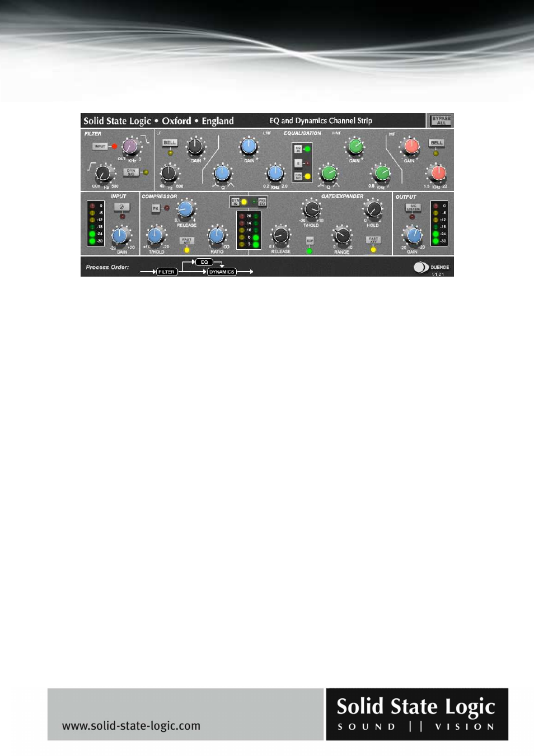Toggle the E-type EQ button
Screen dimensions: 534x756
298,163
